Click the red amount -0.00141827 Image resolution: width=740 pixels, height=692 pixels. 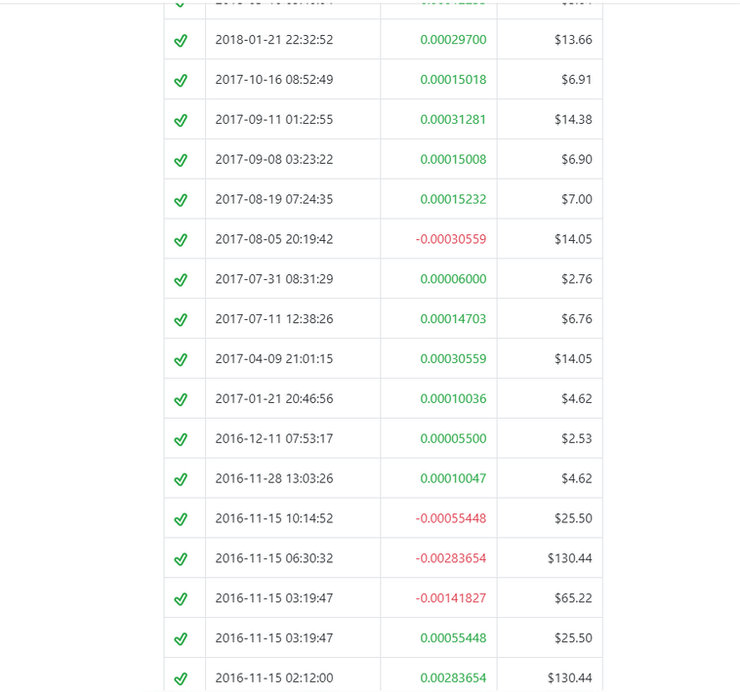451,598
